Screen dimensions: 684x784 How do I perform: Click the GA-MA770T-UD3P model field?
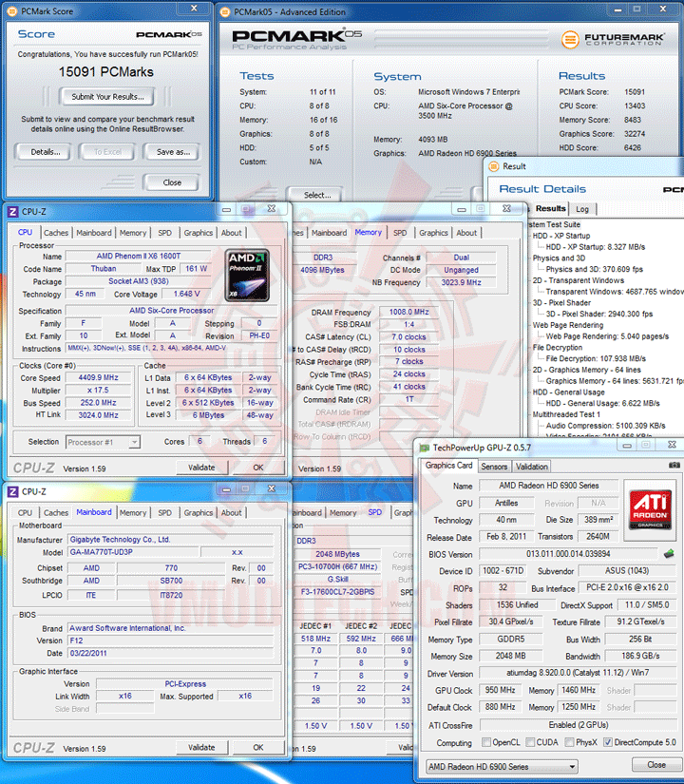pyautogui.click(x=132, y=552)
